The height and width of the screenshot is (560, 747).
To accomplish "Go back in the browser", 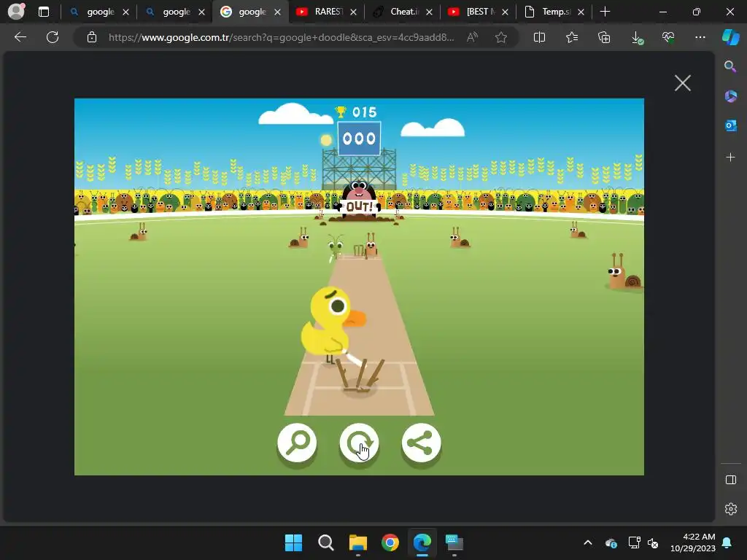I will (x=20, y=37).
